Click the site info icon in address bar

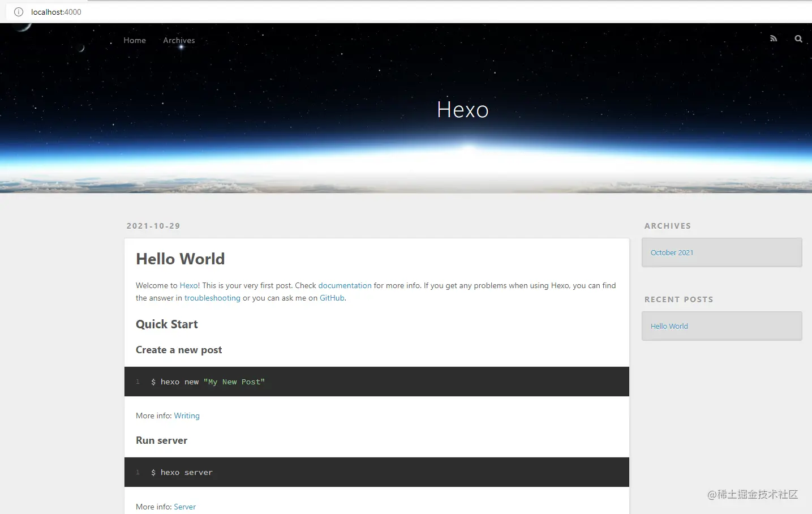click(x=19, y=12)
